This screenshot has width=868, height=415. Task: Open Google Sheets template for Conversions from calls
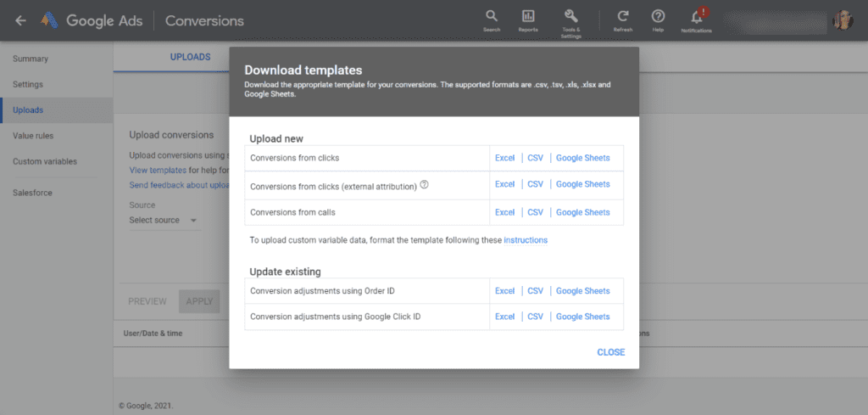click(x=583, y=212)
